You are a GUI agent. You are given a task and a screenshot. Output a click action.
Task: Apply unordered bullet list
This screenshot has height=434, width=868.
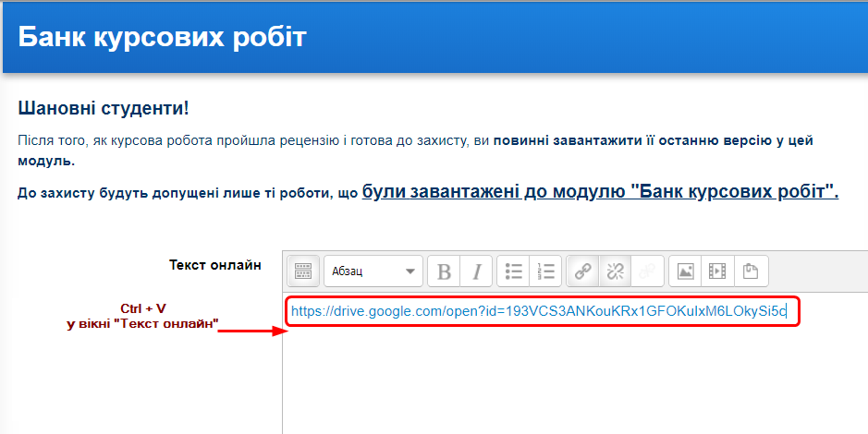pyautogui.click(x=514, y=271)
